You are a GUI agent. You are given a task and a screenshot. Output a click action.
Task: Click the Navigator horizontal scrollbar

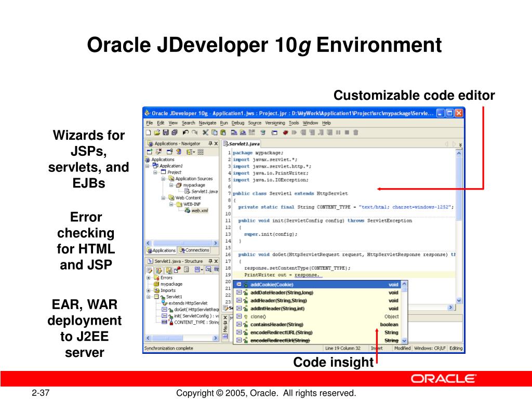tap(182, 243)
